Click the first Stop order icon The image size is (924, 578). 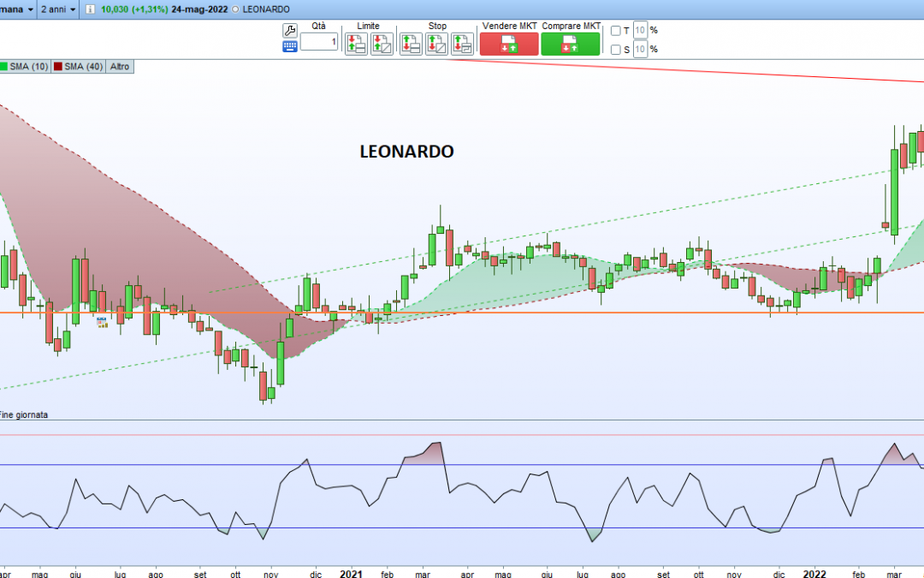(411, 45)
